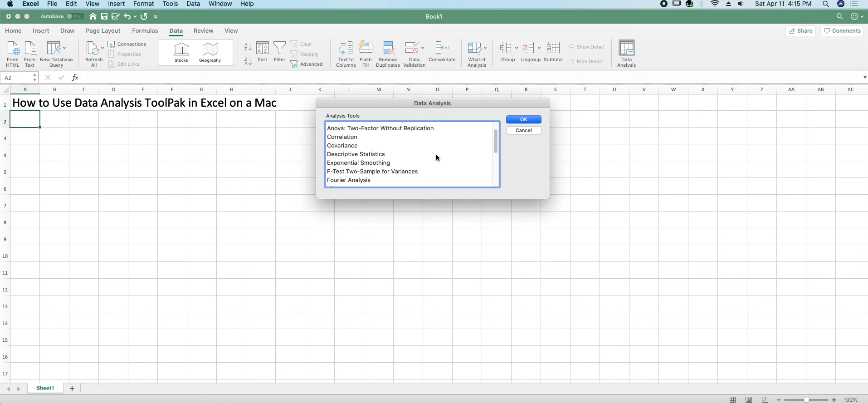Expand Refresh All dropdown arrow
This screenshot has width=868, height=404.
[102, 48]
